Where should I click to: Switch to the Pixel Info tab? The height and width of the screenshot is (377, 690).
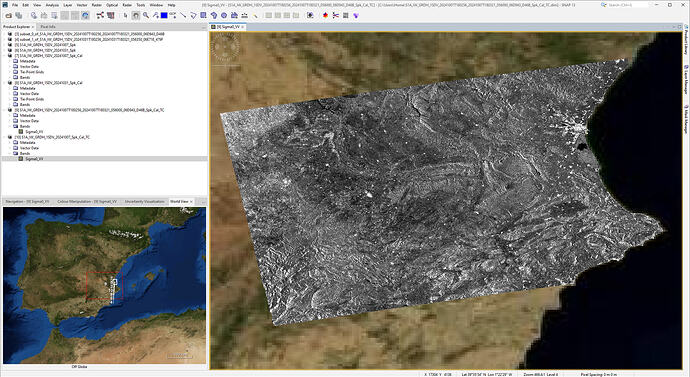pyautogui.click(x=48, y=27)
